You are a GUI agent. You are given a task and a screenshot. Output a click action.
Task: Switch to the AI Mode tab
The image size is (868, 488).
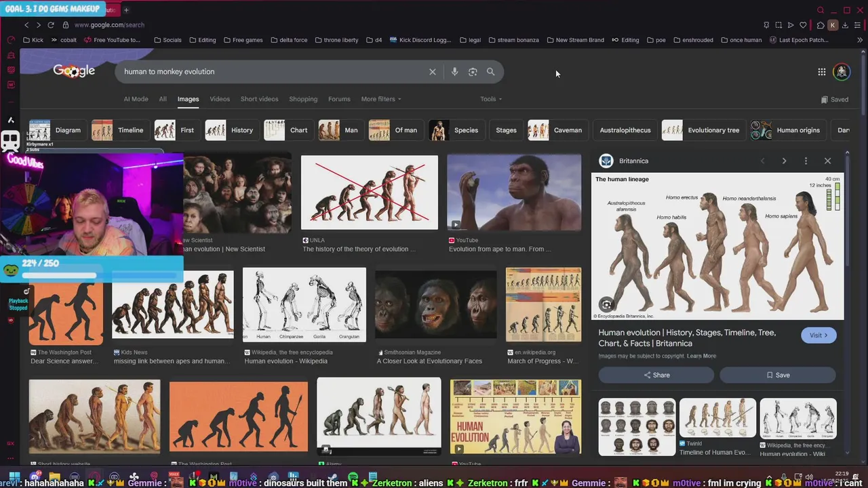click(x=136, y=99)
